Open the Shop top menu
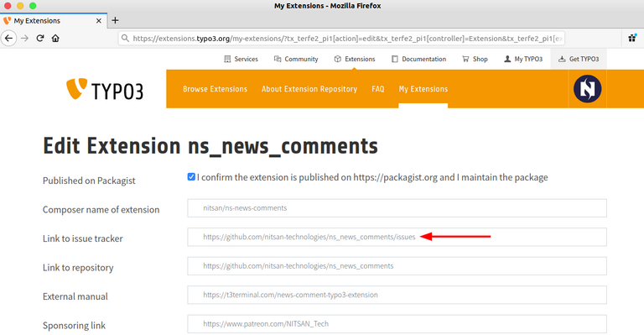644x335 pixels. pyautogui.click(x=475, y=59)
